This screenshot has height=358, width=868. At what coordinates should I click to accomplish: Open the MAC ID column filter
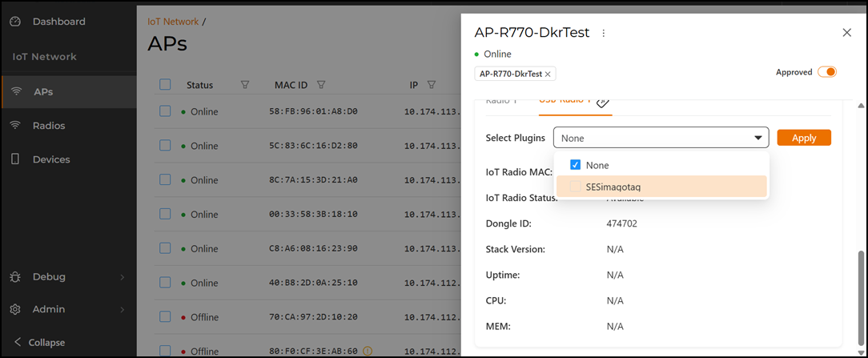pyautogui.click(x=320, y=85)
